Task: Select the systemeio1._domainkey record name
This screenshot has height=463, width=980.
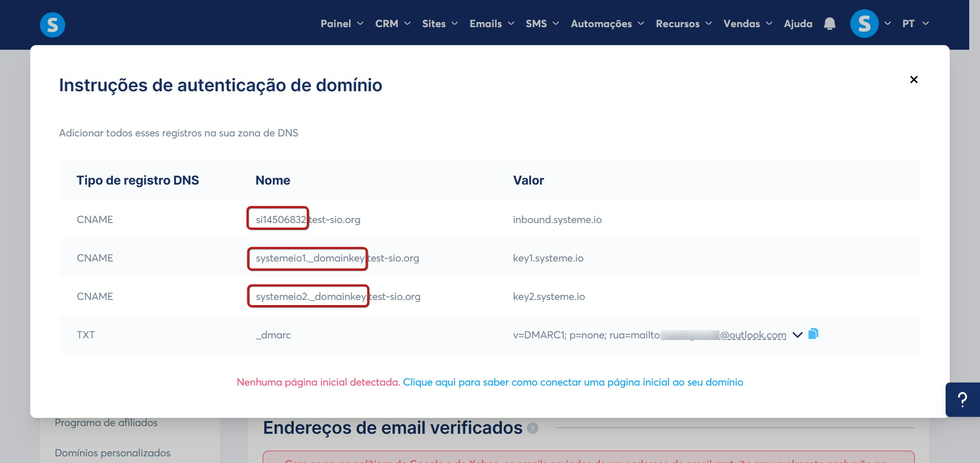Action: pos(337,258)
